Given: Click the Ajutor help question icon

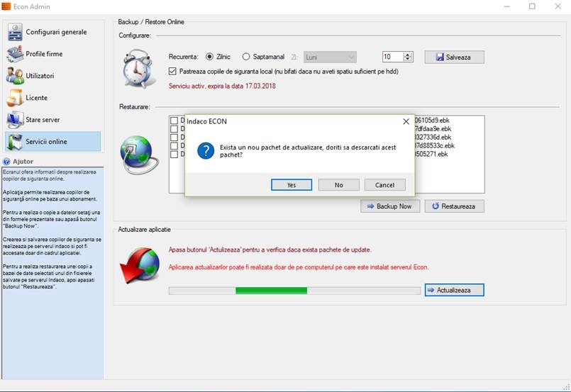Looking at the screenshot, I should pos(6,161).
